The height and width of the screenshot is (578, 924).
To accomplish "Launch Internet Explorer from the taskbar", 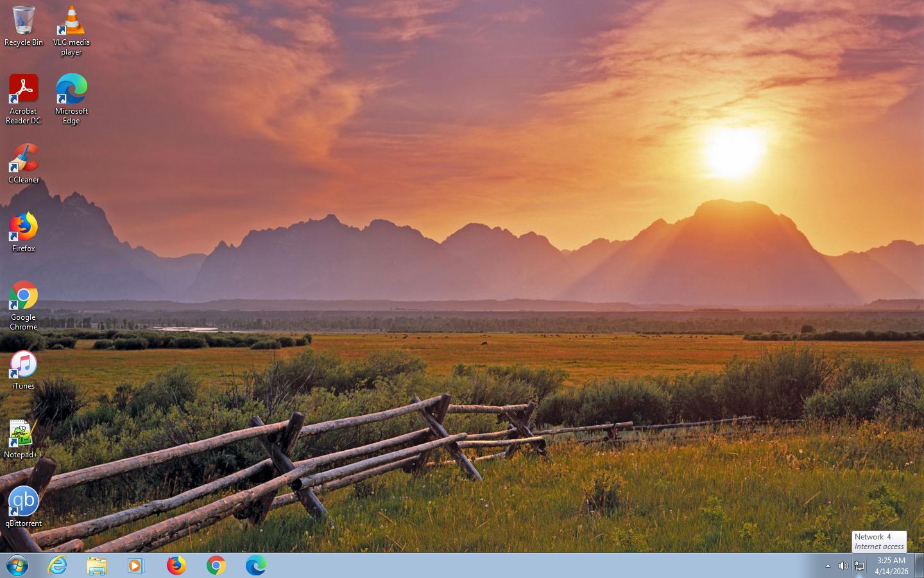I will point(58,566).
